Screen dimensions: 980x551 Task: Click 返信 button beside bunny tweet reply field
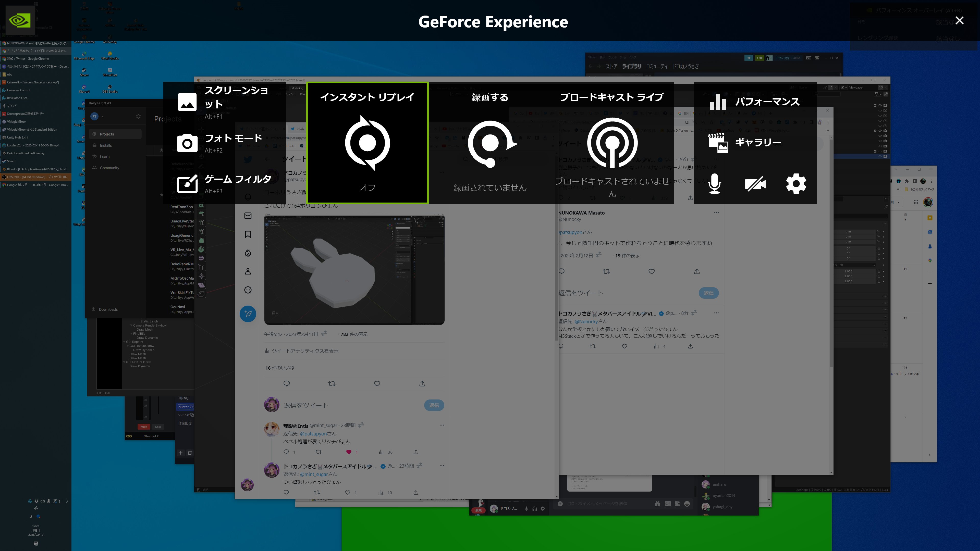coord(434,405)
